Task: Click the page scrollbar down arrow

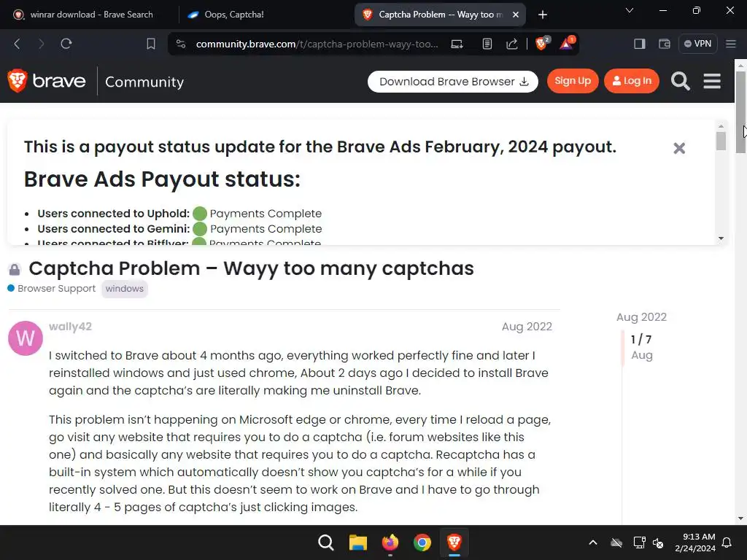Action: (x=740, y=518)
